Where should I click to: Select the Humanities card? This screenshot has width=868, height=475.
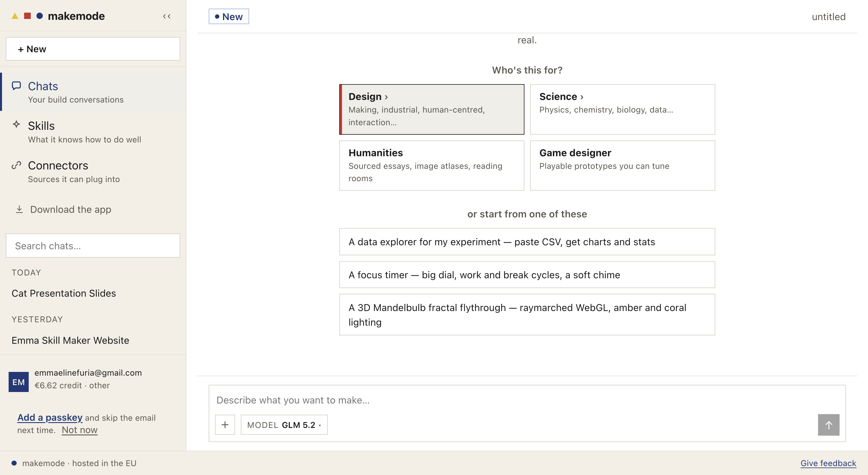point(432,165)
